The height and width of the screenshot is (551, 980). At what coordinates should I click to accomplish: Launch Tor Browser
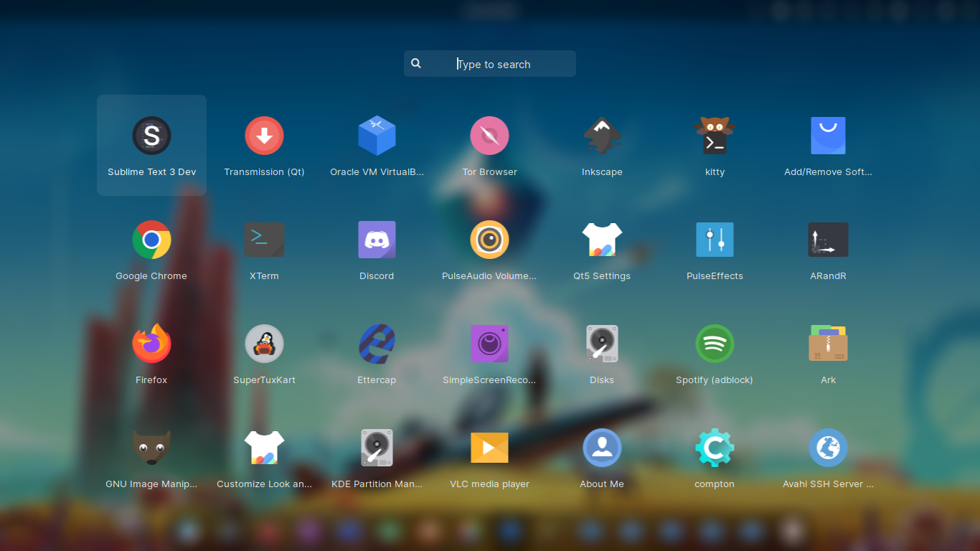click(x=489, y=136)
